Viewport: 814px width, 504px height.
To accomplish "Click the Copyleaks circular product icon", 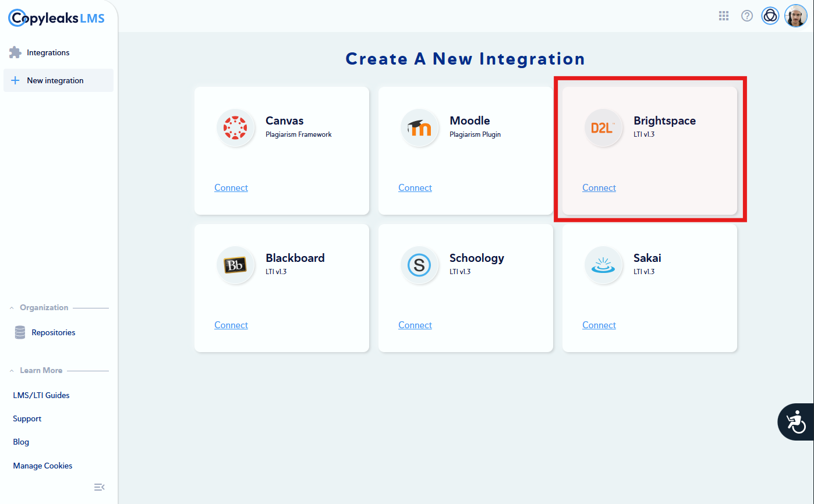I will [770, 16].
